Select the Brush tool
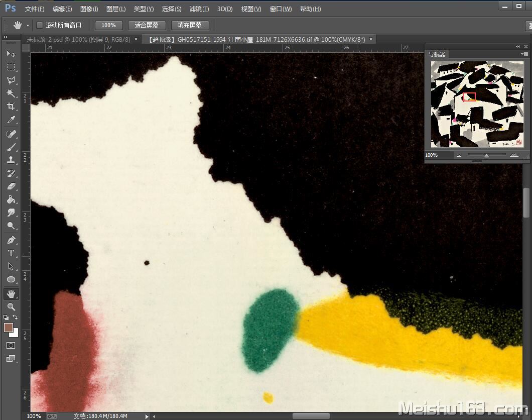This screenshot has height=420, width=532. click(11, 147)
